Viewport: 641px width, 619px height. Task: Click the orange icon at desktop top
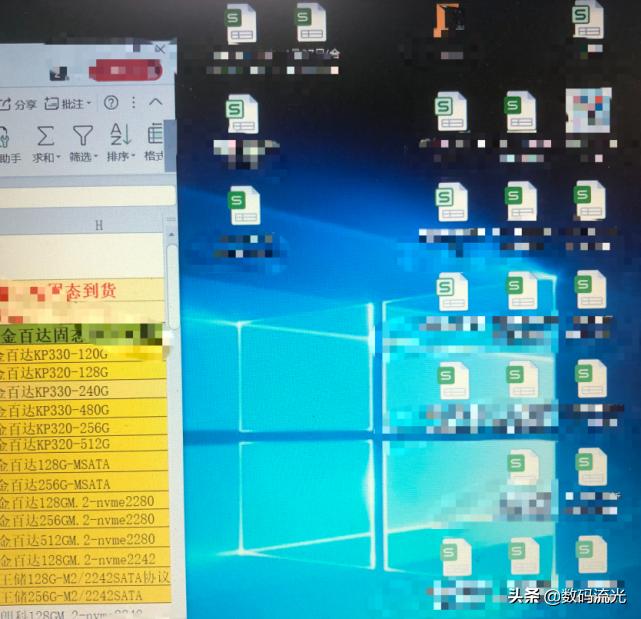tap(449, 20)
